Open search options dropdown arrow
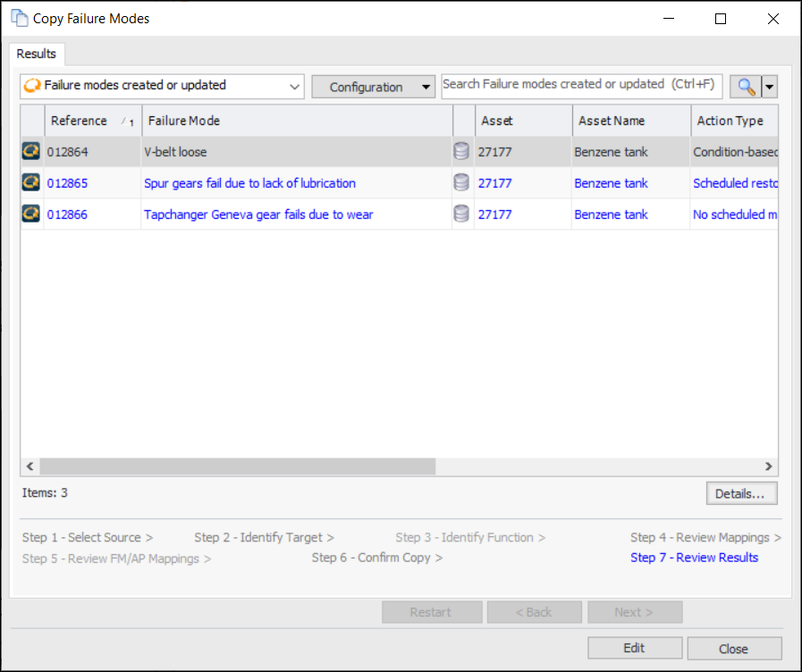Viewport: 802px width, 672px height. pyautogui.click(x=769, y=87)
